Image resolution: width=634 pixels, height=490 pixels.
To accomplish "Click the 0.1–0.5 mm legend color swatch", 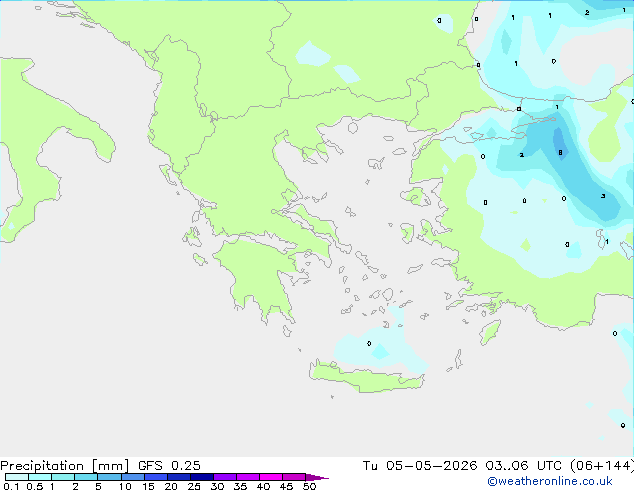I will 17,477.
